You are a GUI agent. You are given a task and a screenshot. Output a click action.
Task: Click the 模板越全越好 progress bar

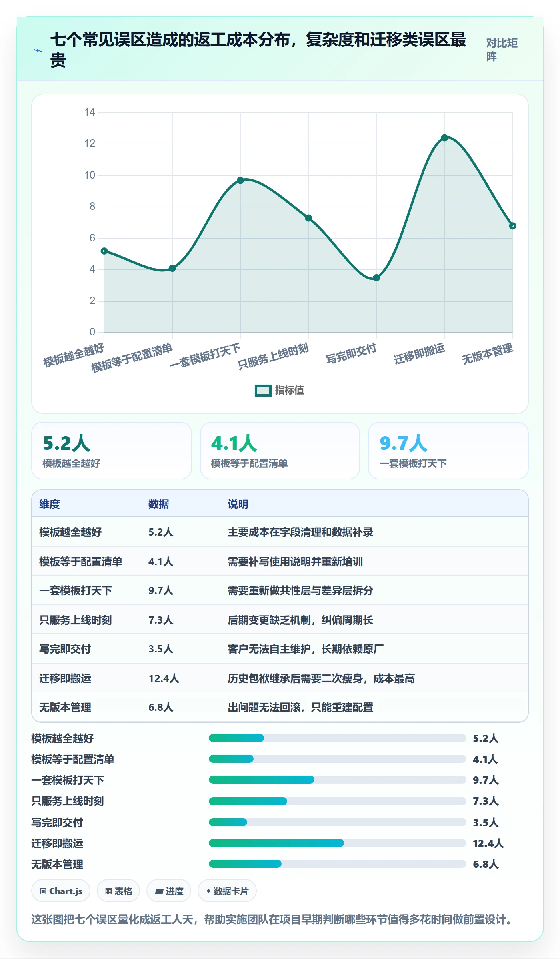pos(337,738)
